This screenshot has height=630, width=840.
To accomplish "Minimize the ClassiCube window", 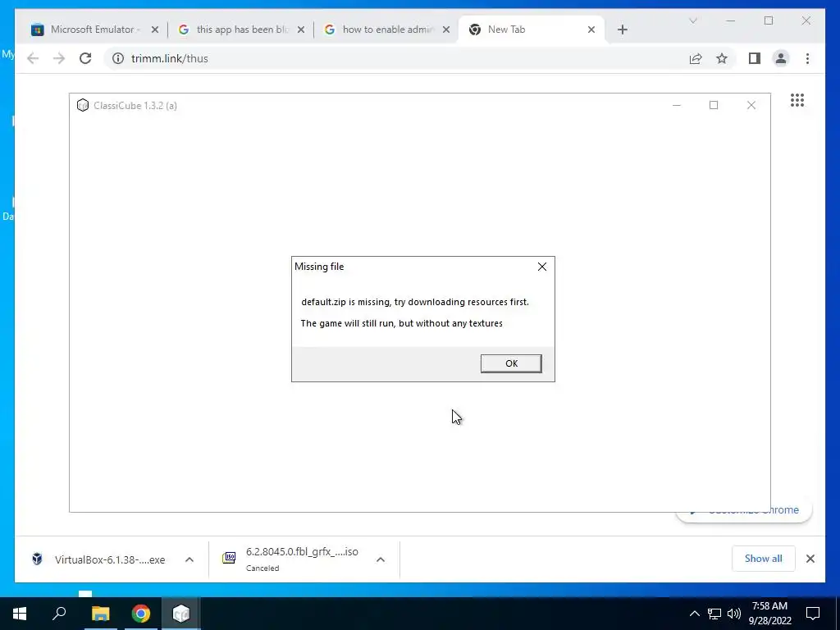I will [x=677, y=105].
